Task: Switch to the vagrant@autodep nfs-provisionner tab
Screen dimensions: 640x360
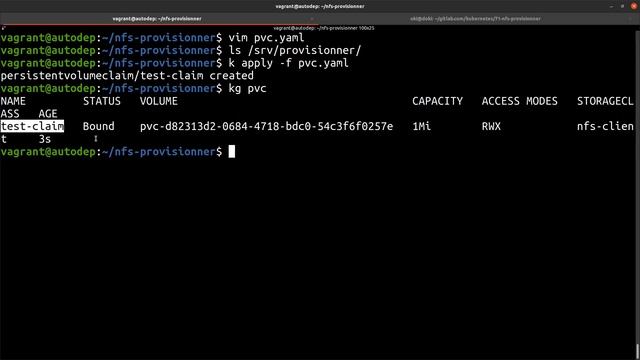Action: coord(157,19)
